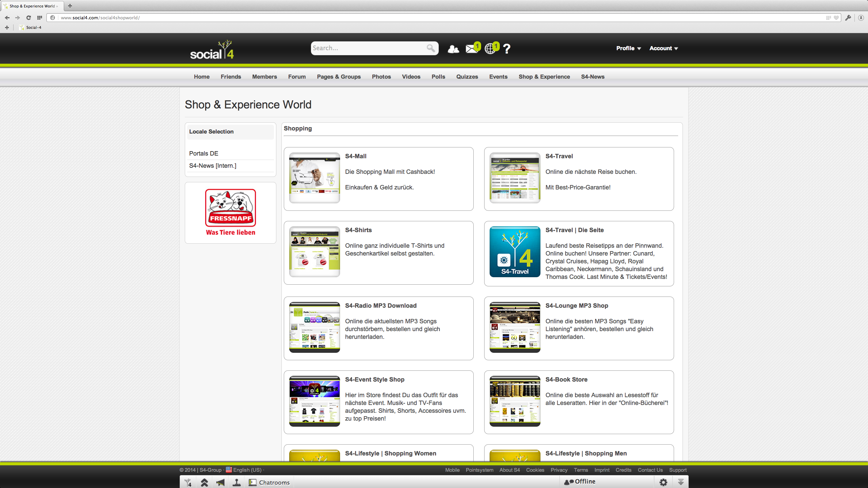Image resolution: width=868 pixels, height=488 pixels.
Task: Click the Fressnapf advertisement banner
Action: point(231,212)
